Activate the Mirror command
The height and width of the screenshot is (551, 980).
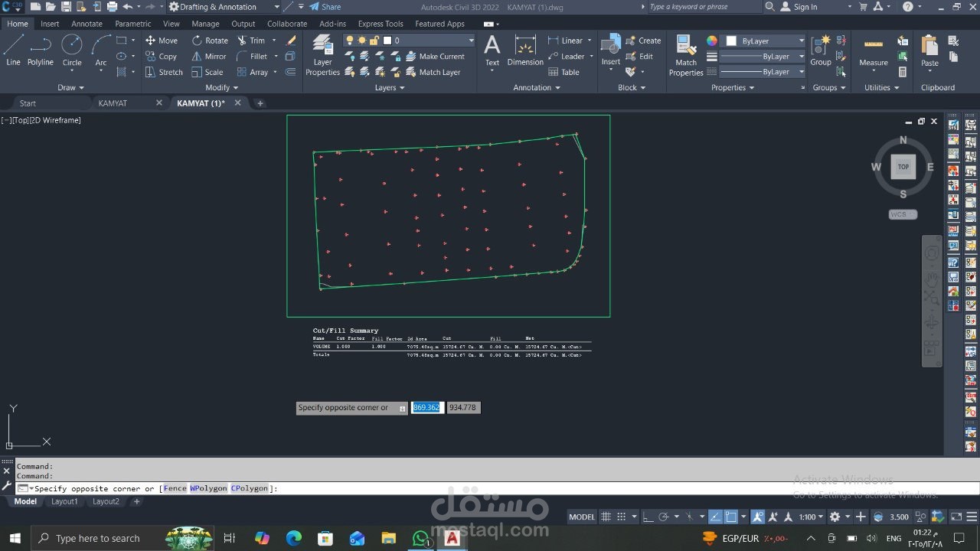tap(209, 57)
